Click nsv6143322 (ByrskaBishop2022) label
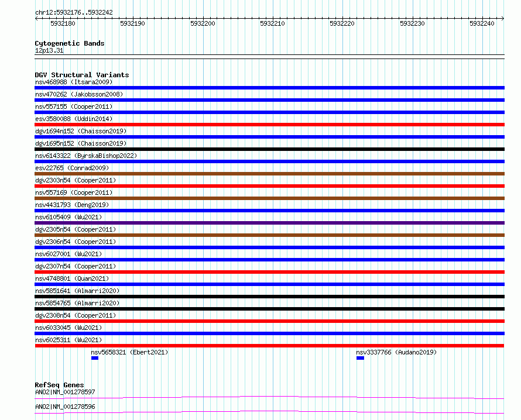The image size is (521, 420). pos(86,156)
